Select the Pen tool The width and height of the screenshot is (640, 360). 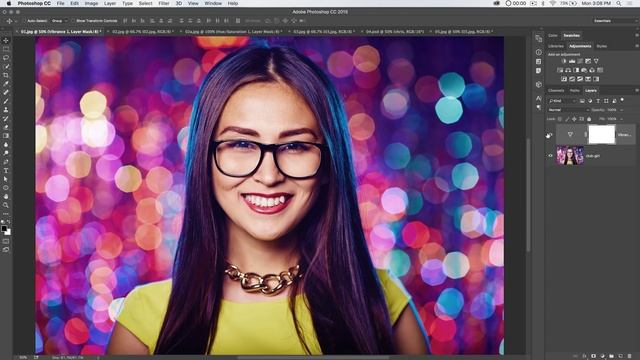pyautogui.click(x=6, y=162)
